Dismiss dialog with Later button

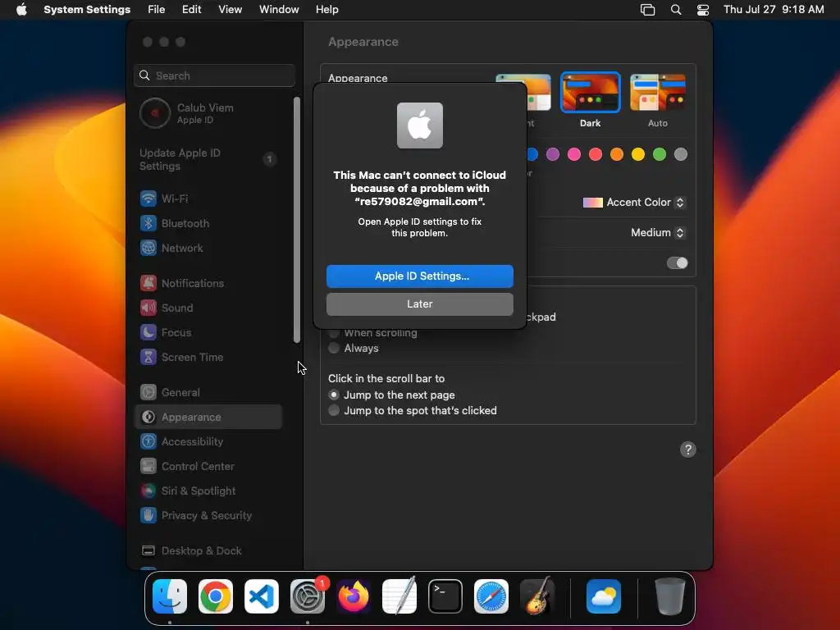click(419, 304)
